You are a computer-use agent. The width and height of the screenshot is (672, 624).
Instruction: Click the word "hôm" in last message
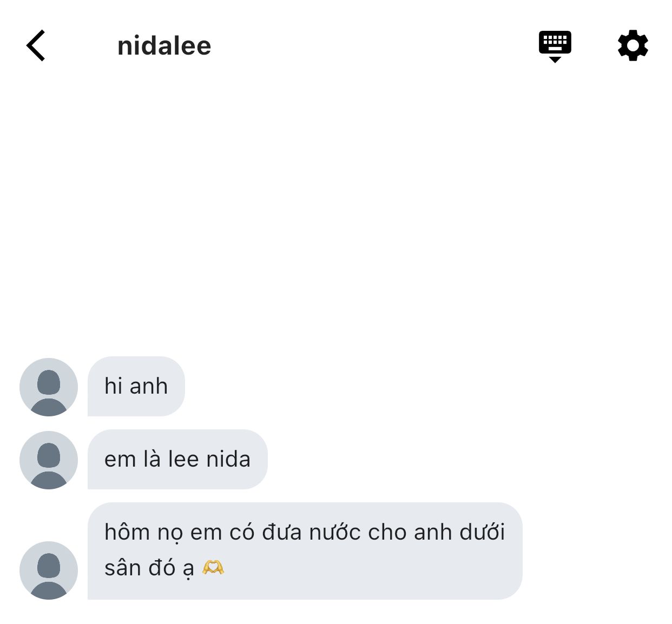[128, 532]
